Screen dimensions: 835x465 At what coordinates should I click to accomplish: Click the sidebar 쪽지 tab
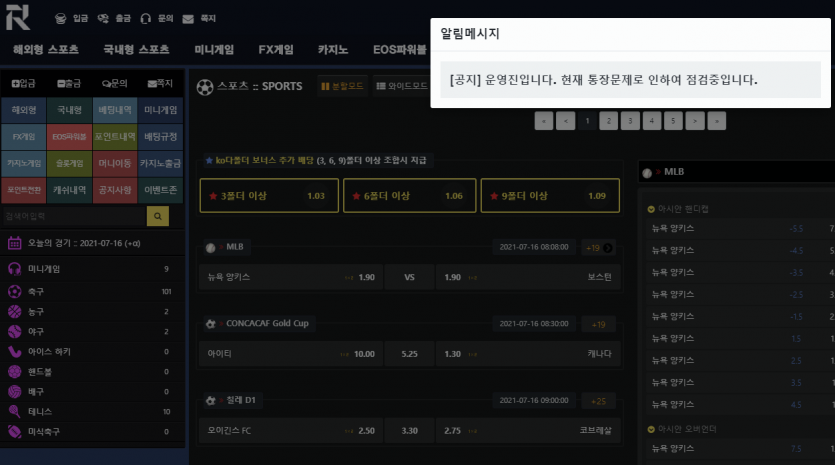(160, 83)
